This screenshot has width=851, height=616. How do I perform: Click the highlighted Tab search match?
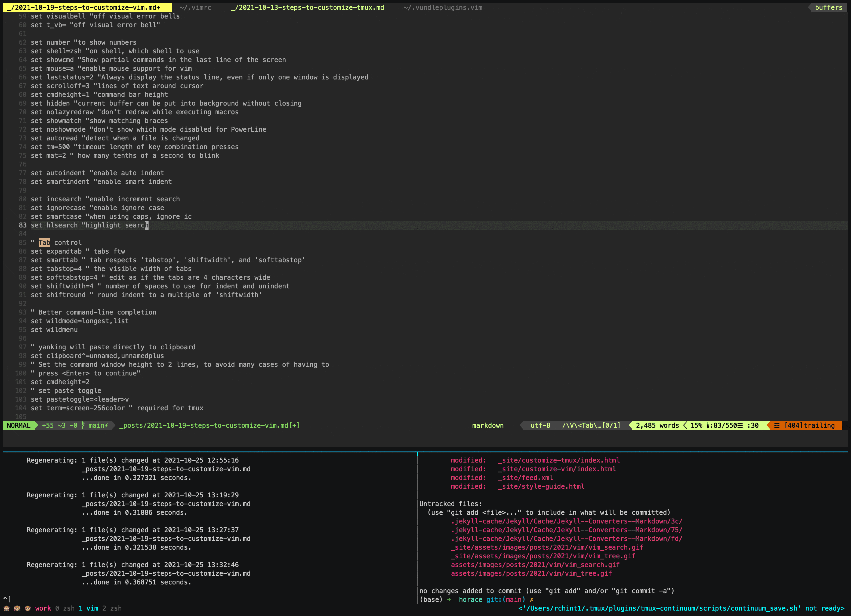tap(44, 243)
